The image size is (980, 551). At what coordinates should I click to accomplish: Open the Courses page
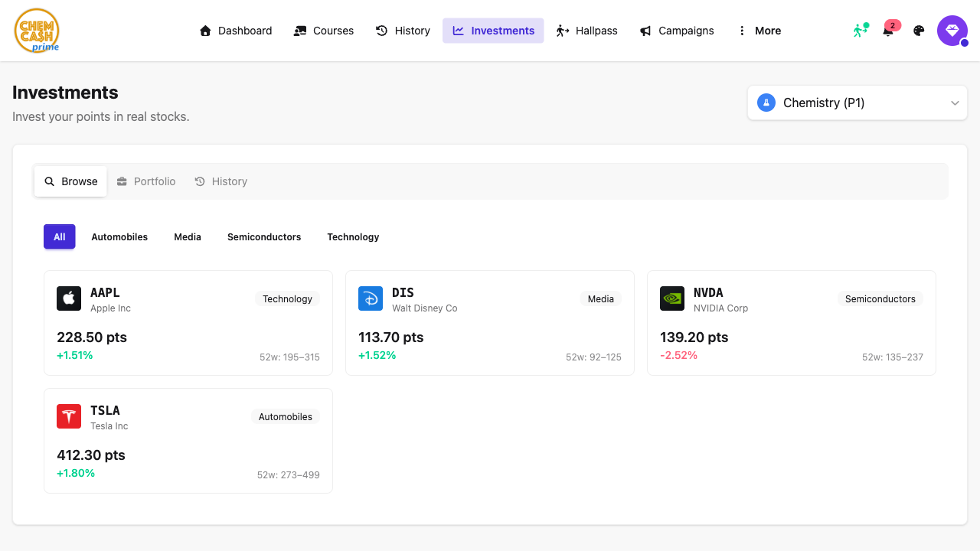click(x=324, y=31)
